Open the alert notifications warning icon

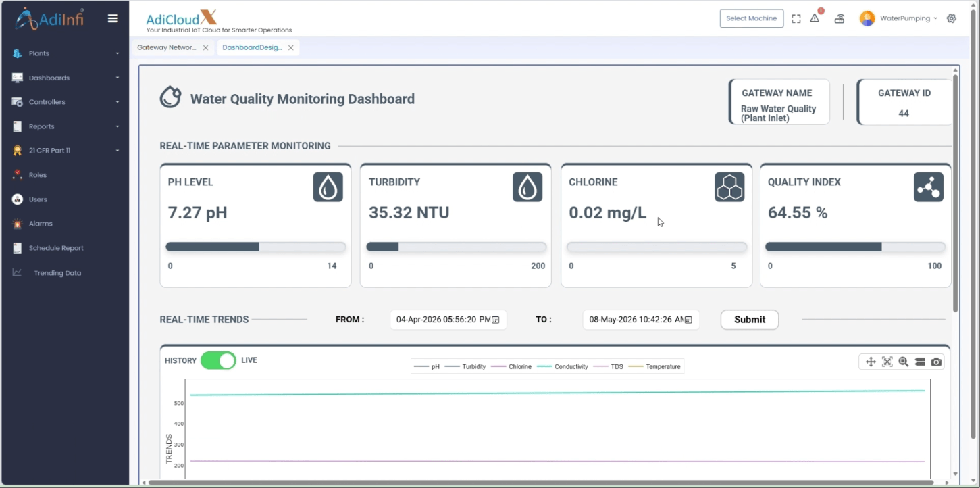(x=815, y=18)
